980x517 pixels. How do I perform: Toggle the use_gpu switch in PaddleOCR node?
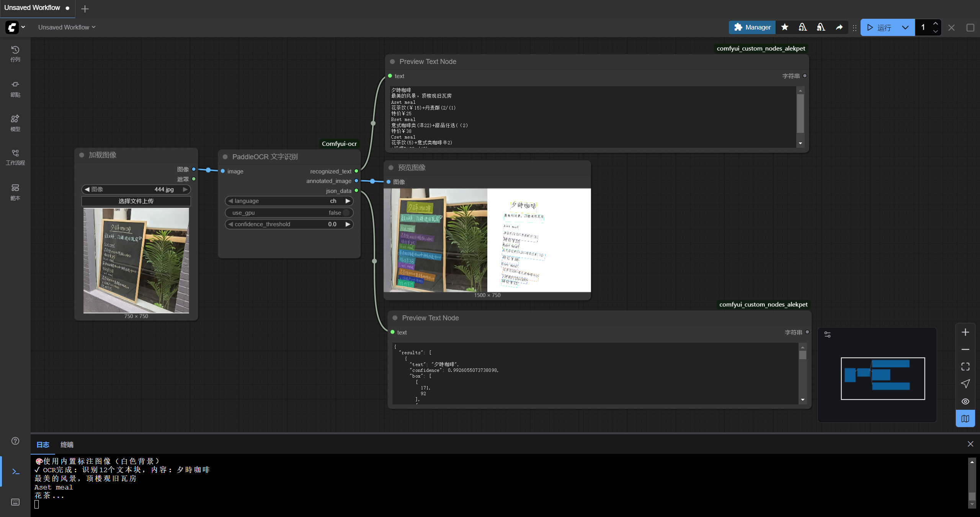coord(346,213)
